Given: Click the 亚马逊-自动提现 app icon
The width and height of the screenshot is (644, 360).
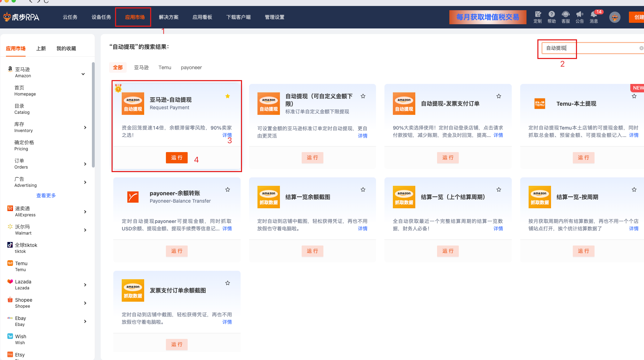Looking at the screenshot, I should pyautogui.click(x=133, y=104).
